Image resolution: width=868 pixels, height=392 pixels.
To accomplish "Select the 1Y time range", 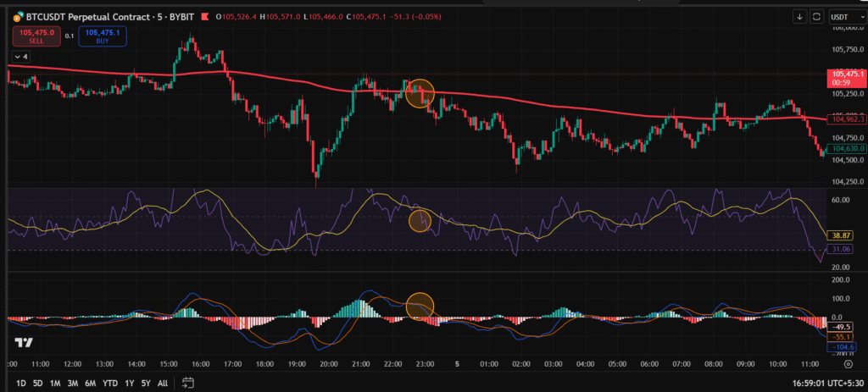I will pos(130,384).
